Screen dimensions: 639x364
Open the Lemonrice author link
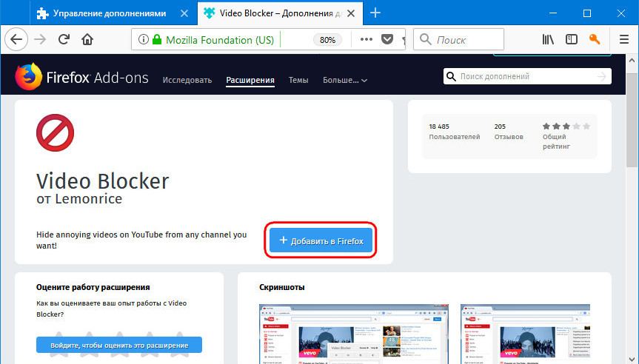point(88,199)
